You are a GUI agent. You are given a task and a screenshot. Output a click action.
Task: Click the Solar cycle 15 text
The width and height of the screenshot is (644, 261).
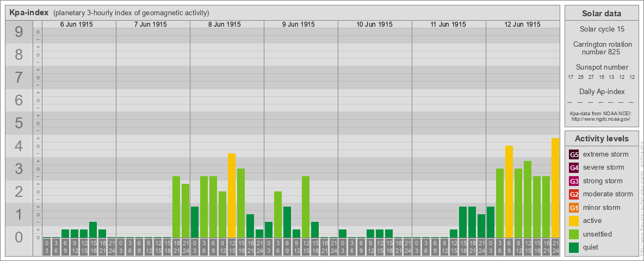602,29
